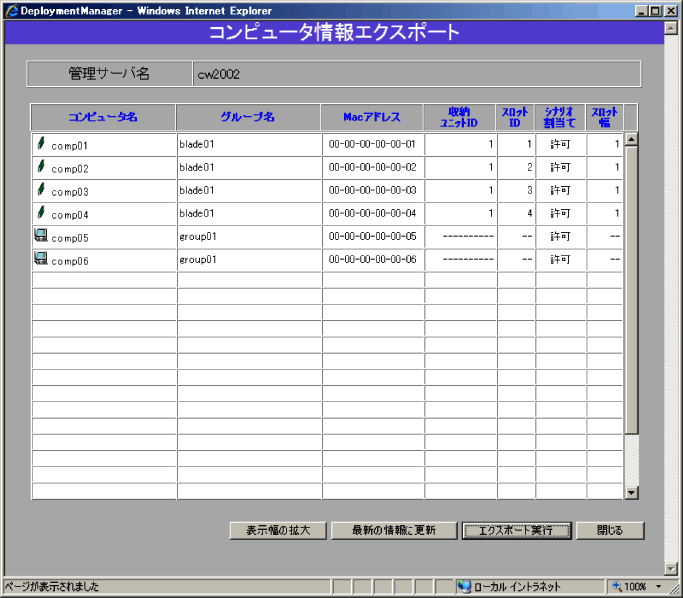Click the ページが表示されました status text
Image resolution: width=683 pixels, height=598 pixels.
[52, 587]
